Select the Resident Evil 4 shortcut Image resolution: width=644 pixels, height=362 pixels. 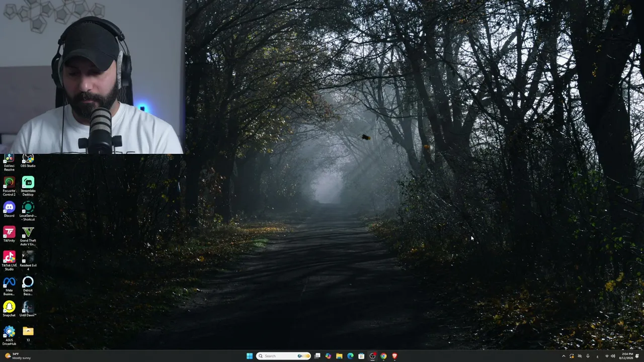pos(28,261)
